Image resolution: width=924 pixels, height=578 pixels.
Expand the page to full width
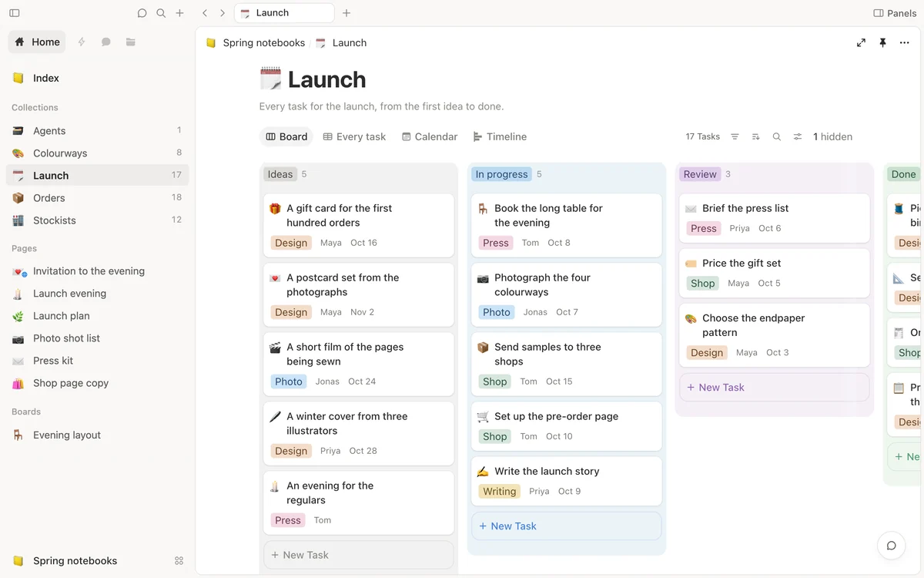pyautogui.click(x=861, y=43)
